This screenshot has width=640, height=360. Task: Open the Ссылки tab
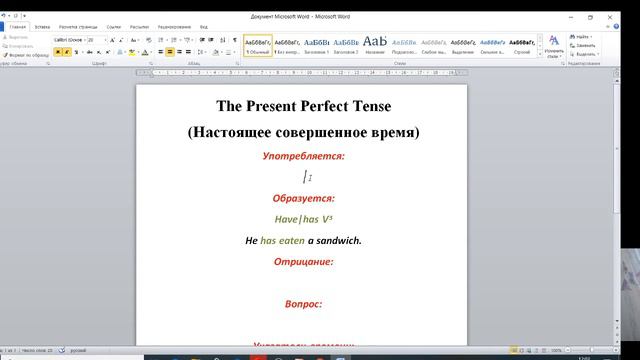pyautogui.click(x=113, y=27)
